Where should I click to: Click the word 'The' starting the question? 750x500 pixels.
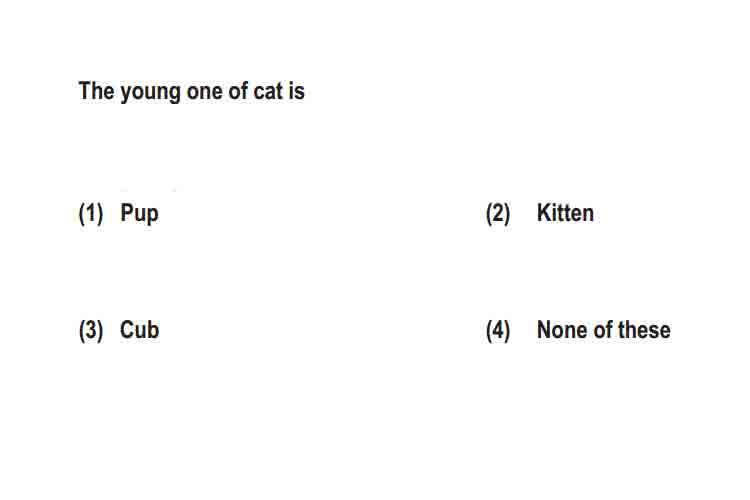click(x=96, y=90)
